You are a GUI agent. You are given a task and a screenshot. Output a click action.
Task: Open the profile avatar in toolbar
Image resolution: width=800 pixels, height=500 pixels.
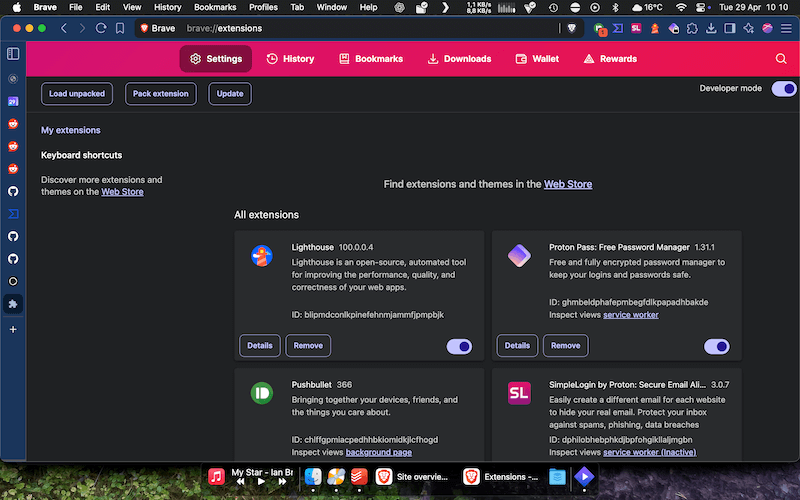[767, 29]
